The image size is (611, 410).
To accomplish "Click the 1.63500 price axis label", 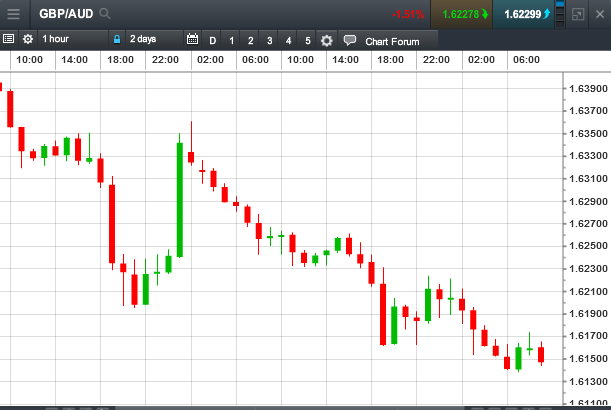I will click(588, 134).
